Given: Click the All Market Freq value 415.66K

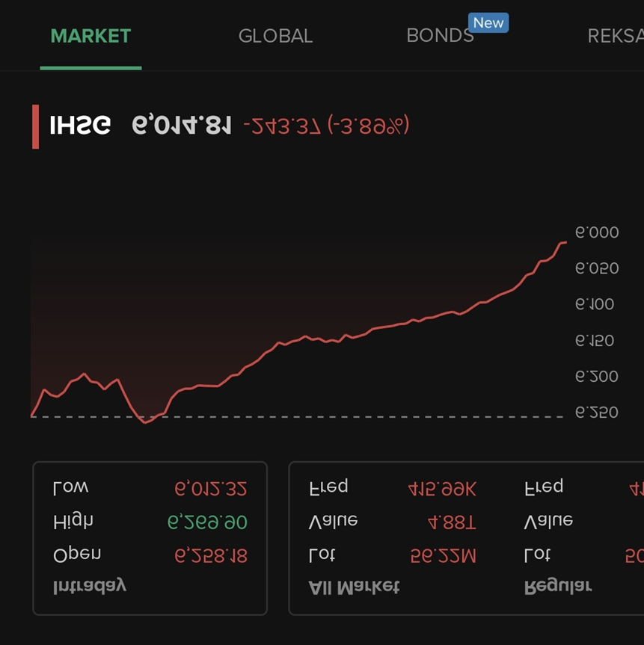Looking at the screenshot, I should [442, 489].
